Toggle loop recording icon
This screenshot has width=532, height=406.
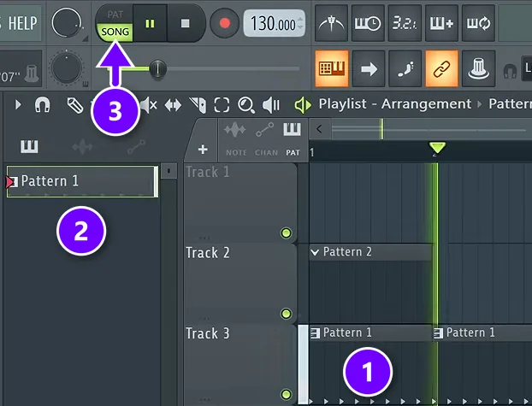pyautogui.click(x=478, y=23)
